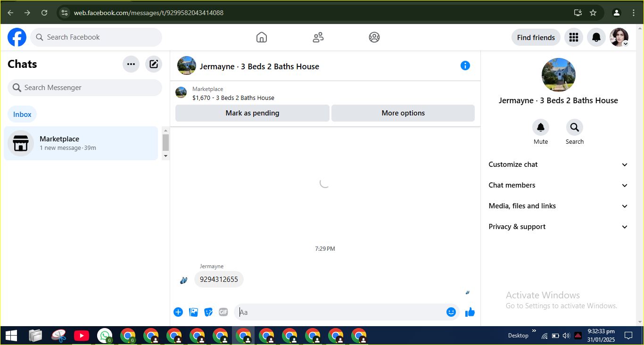This screenshot has width=644, height=345.
Task: Open the Friends icon in top navigation
Action: [x=318, y=37]
